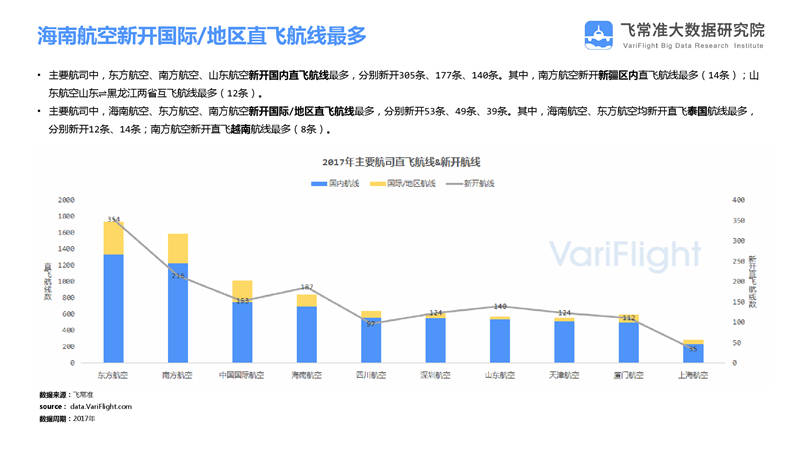Click the blue bar segment for 海南航空
The height and width of the screenshot is (455, 800).
307,335
